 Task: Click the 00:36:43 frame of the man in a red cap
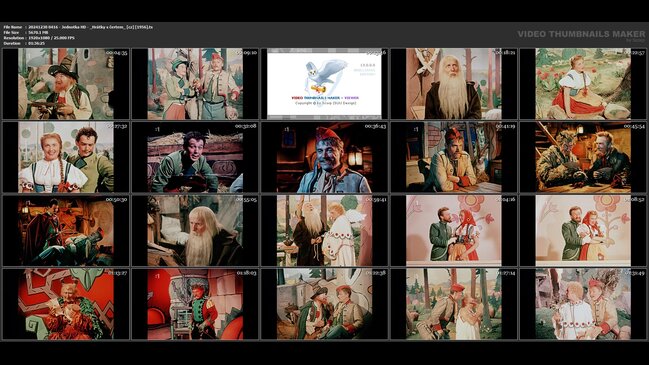(324, 157)
